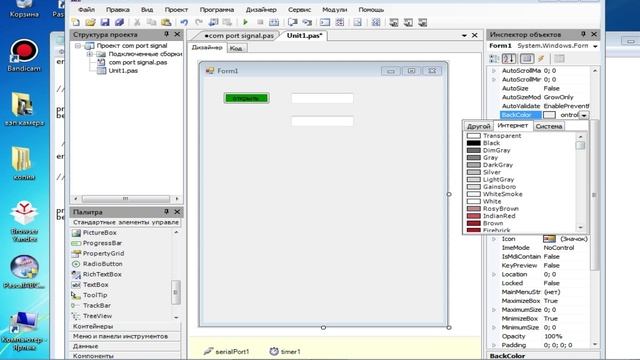The width and height of the screenshot is (640, 360).
Task: Click the upper text box on Form1
Action: coord(322,98)
